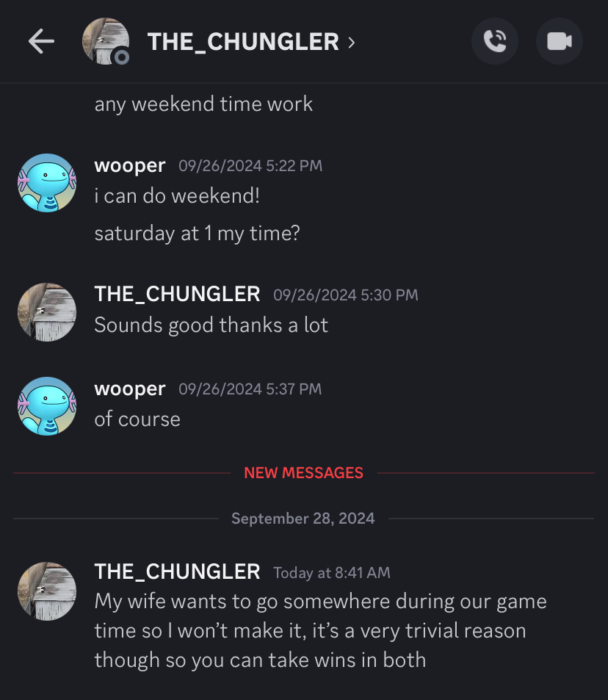Click THE_CHUNGLER username on today's message
608x700 pixels.
point(177,572)
